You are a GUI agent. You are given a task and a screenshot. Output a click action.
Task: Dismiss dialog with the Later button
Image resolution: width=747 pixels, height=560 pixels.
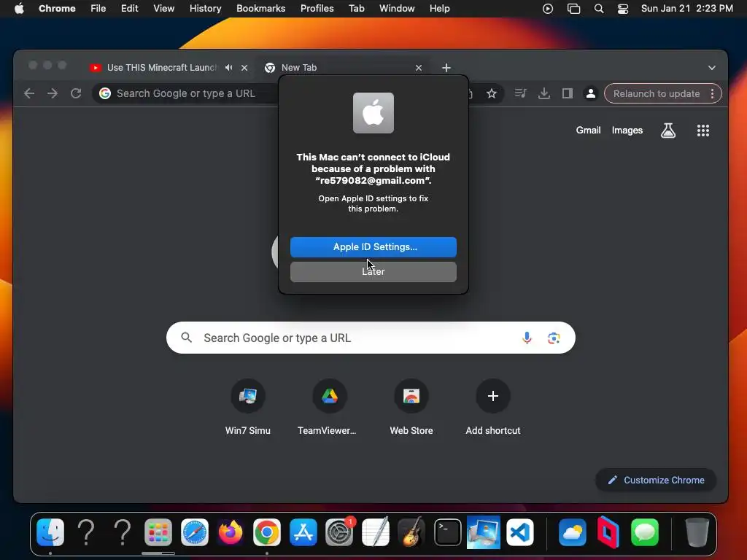tap(373, 271)
